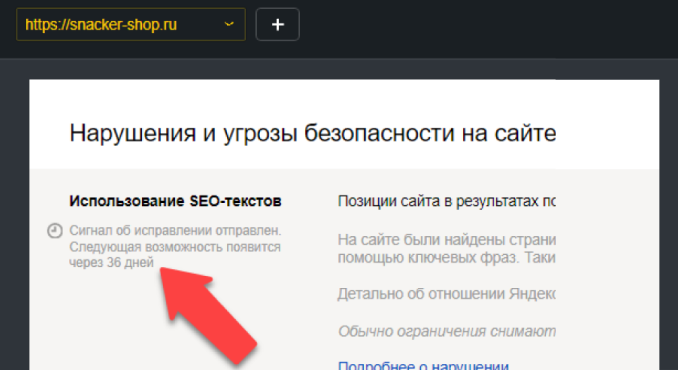The height and width of the screenshot is (370, 678).
Task: Select 'Использование SEO-текстов' violation title
Action: tap(175, 201)
